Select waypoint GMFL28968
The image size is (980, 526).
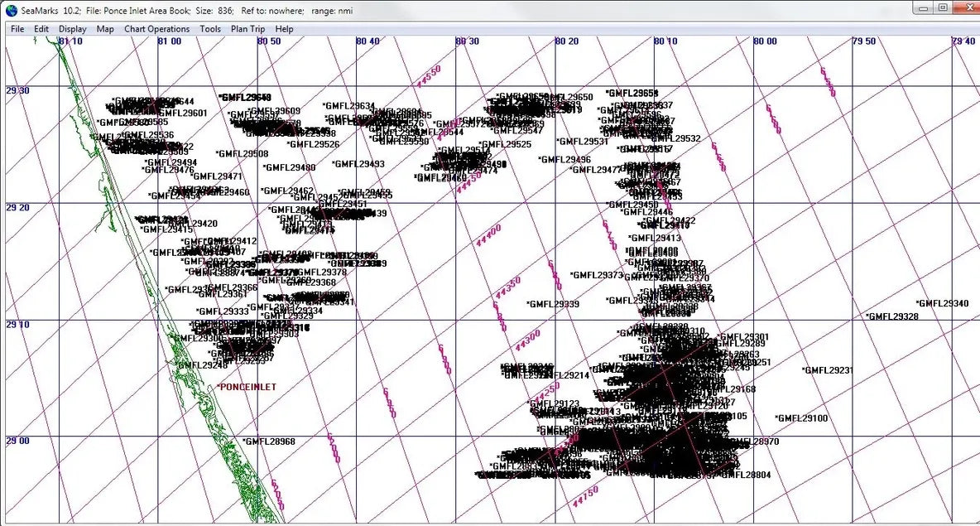(x=269, y=442)
